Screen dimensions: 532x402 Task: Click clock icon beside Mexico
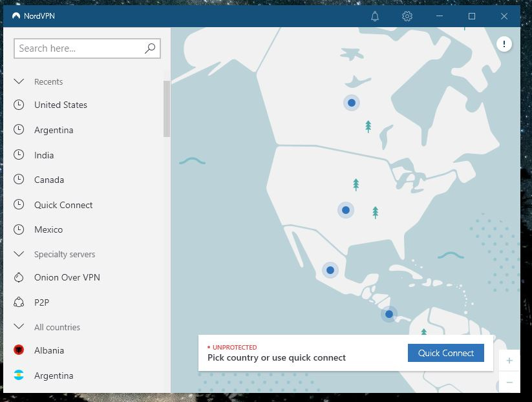(x=19, y=229)
